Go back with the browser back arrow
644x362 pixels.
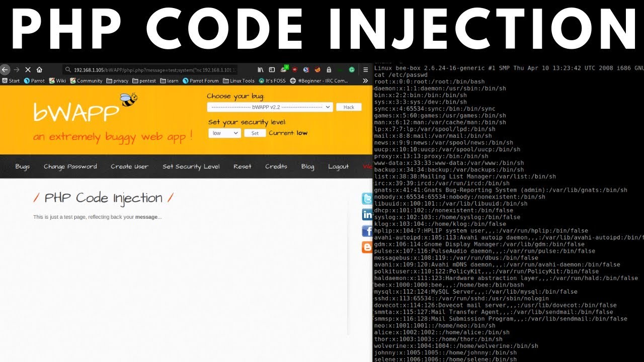[5, 70]
